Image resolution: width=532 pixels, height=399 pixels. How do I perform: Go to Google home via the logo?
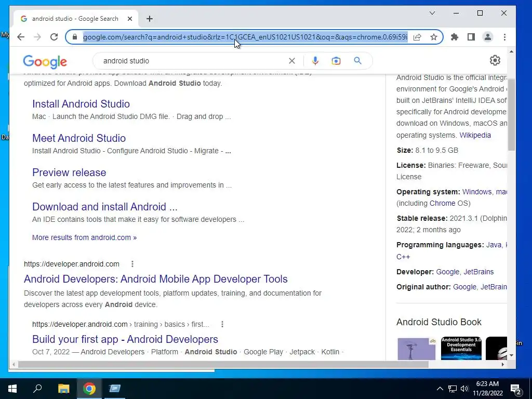pyautogui.click(x=45, y=61)
